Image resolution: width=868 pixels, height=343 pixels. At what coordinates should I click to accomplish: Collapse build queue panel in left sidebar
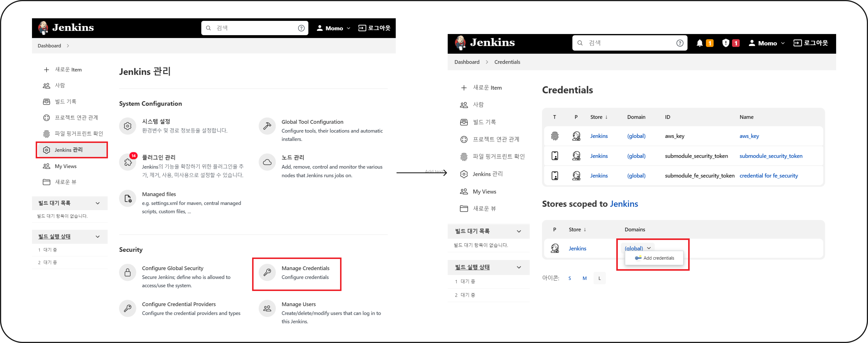[98, 203]
